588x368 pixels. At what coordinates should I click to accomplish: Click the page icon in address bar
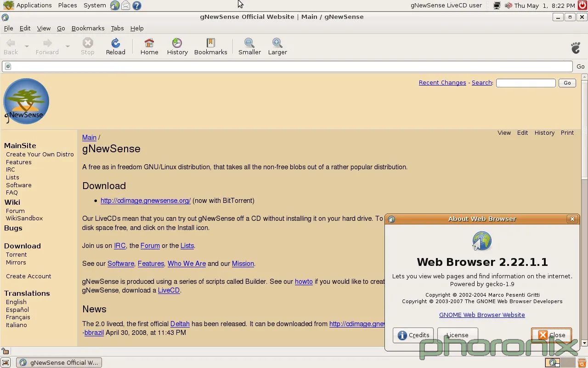pyautogui.click(x=8, y=67)
